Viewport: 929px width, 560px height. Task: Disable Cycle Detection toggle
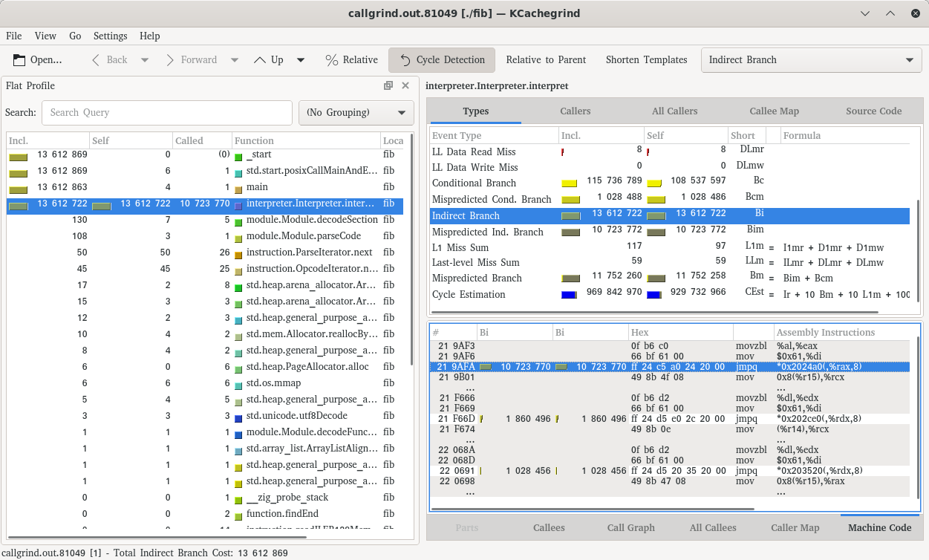442,60
